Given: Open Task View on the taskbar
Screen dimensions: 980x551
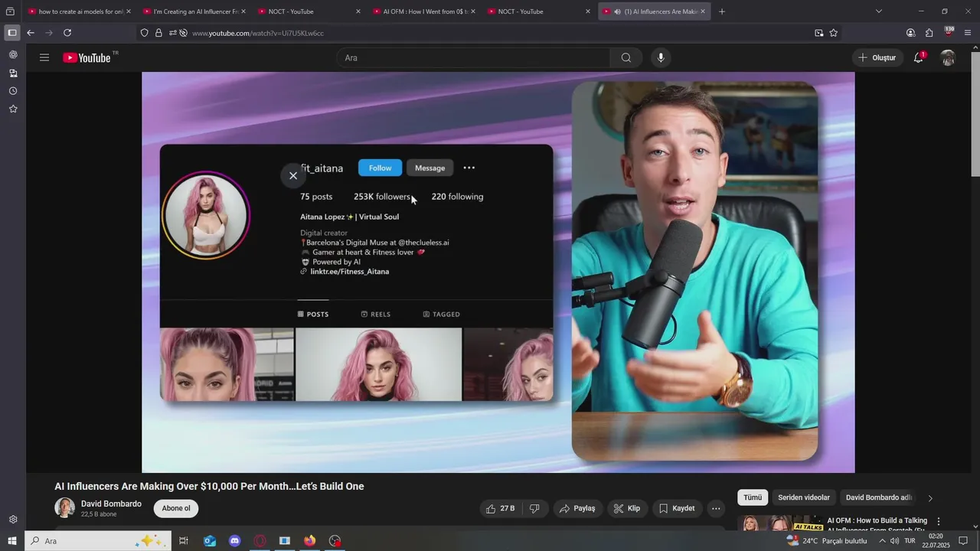Looking at the screenshot, I should (x=184, y=541).
